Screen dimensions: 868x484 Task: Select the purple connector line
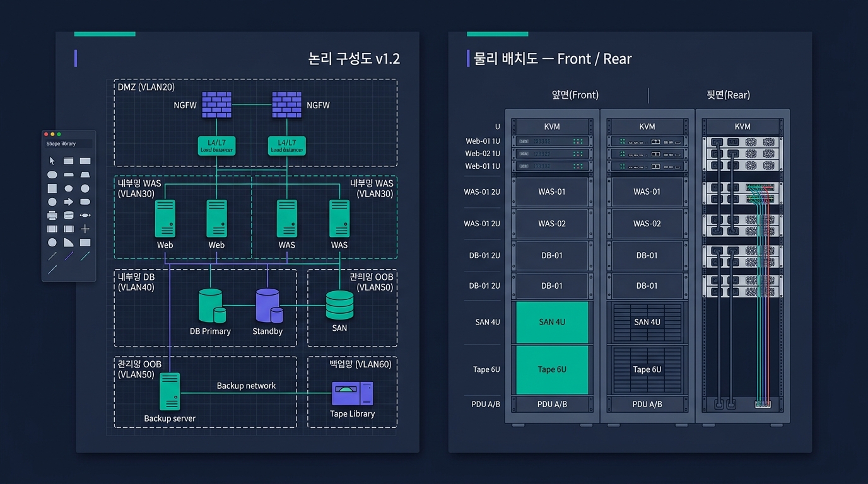pos(69,256)
